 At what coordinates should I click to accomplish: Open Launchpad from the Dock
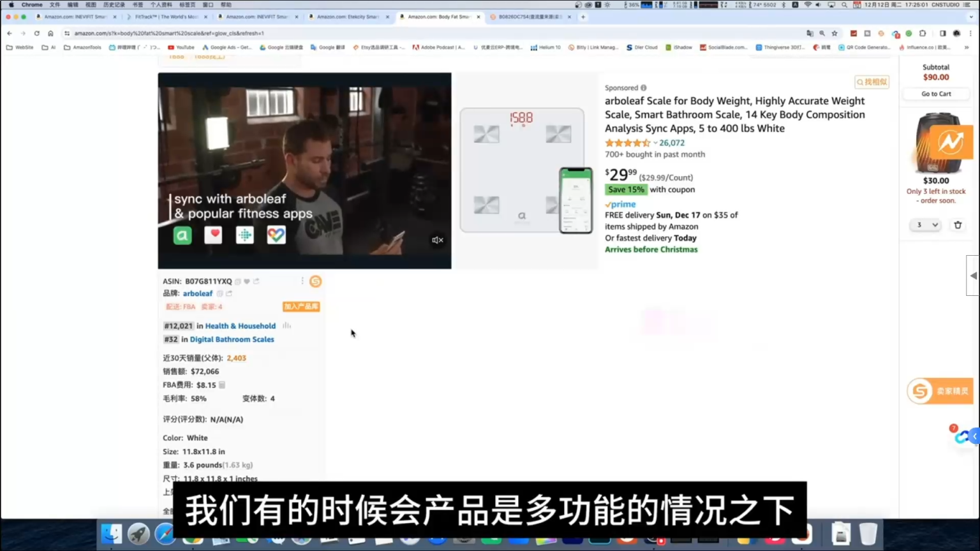coord(139,534)
